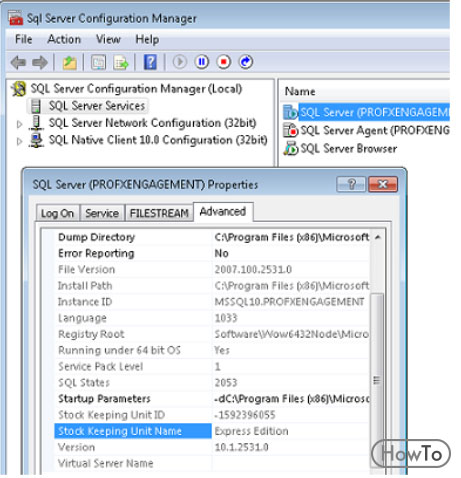Open the View menu
The image size is (461, 478).
pyautogui.click(x=108, y=39)
